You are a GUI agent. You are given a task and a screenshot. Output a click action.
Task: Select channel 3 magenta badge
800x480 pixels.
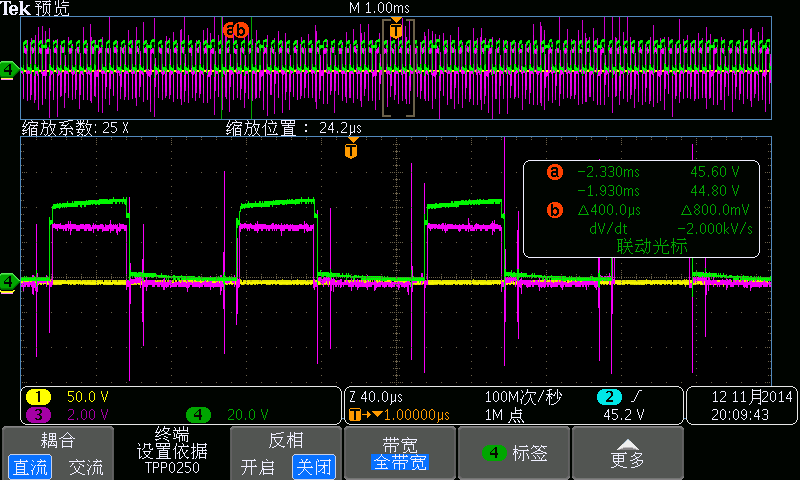point(38,414)
